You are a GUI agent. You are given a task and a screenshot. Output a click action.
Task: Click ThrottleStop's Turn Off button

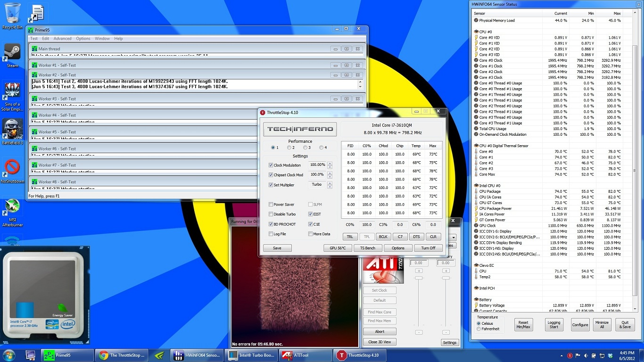(428, 248)
